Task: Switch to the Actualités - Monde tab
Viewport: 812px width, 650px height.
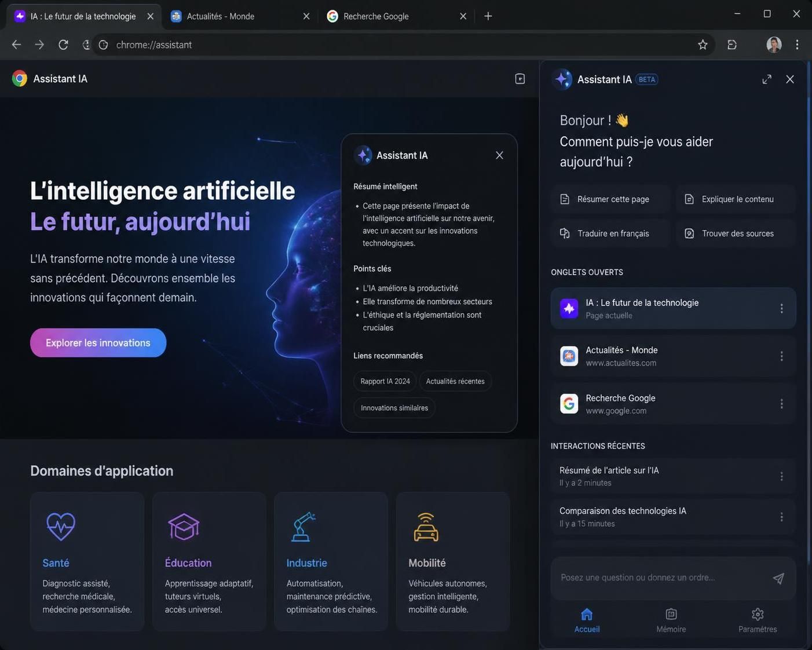Action: point(240,16)
